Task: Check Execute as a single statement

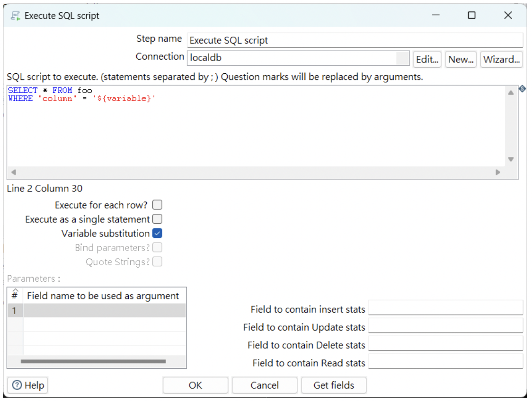Action: click(x=157, y=218)
